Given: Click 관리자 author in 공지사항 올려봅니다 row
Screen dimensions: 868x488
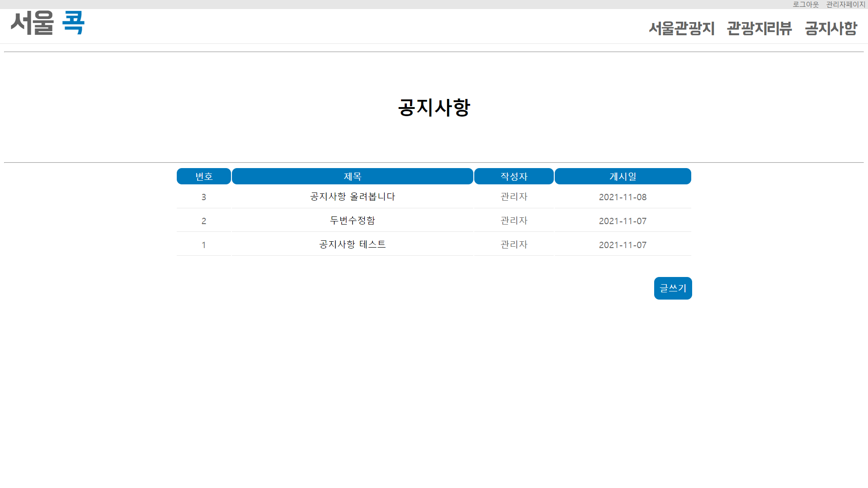Looking at the screenshot, I should point(514,197).
